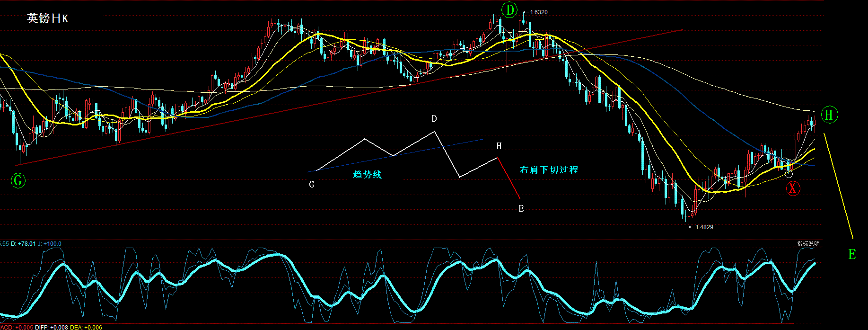
Task: Open the 指标说明 indicator description button
Action: 808,244
